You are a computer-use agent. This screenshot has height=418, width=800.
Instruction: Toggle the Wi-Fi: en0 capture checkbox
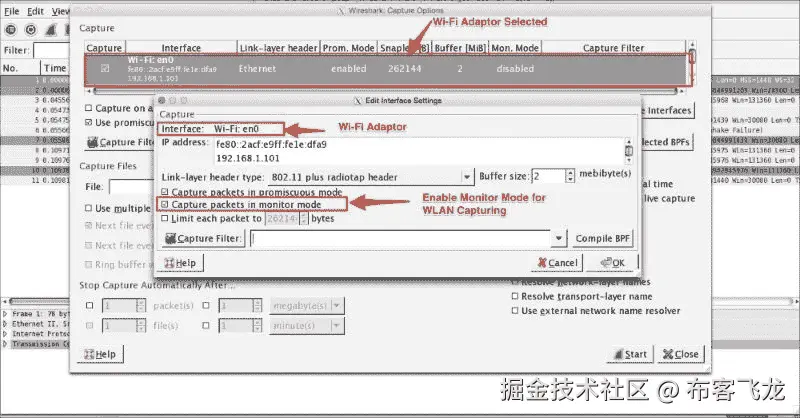point(105,68)
